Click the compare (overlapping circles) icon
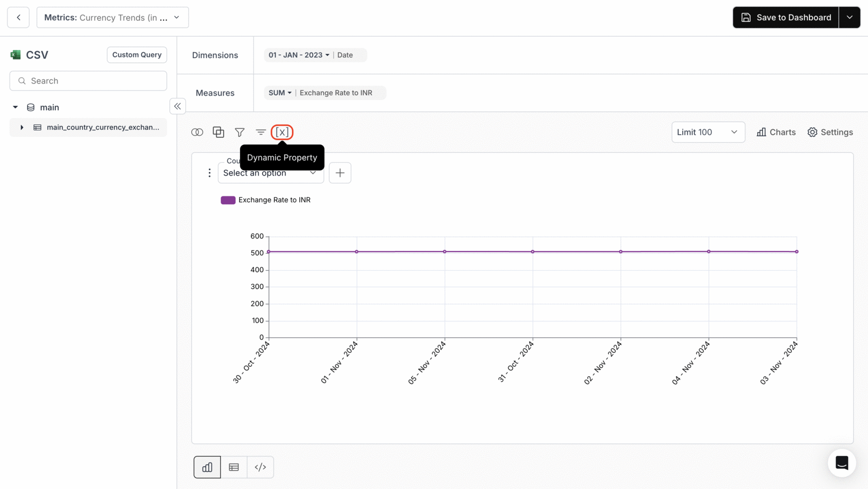This screenshot has width=868, height=489. coord(197,132)
